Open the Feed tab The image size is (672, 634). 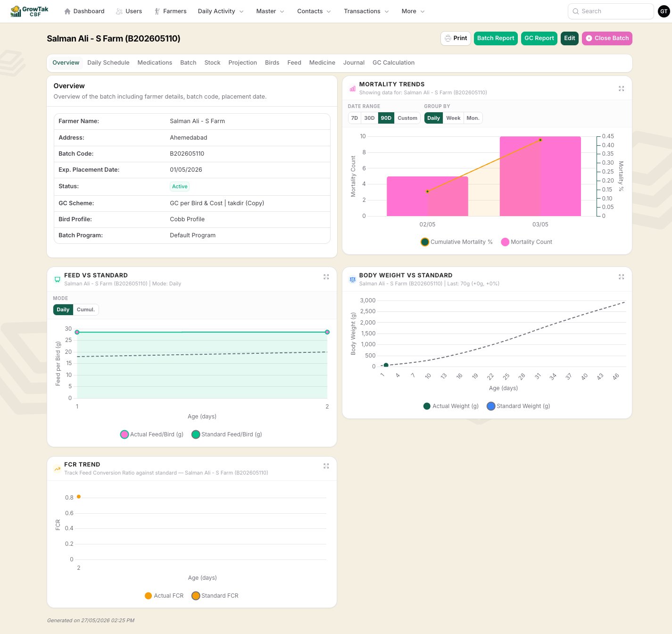click(294, 63)
